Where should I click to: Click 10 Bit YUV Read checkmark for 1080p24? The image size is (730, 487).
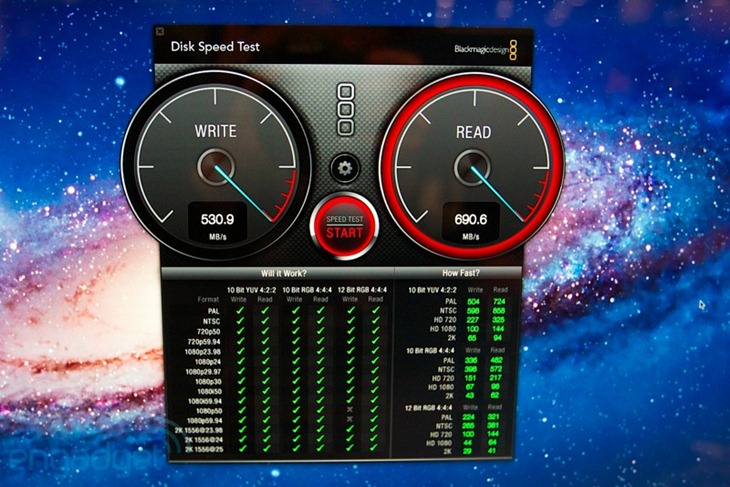click(265, 361)
